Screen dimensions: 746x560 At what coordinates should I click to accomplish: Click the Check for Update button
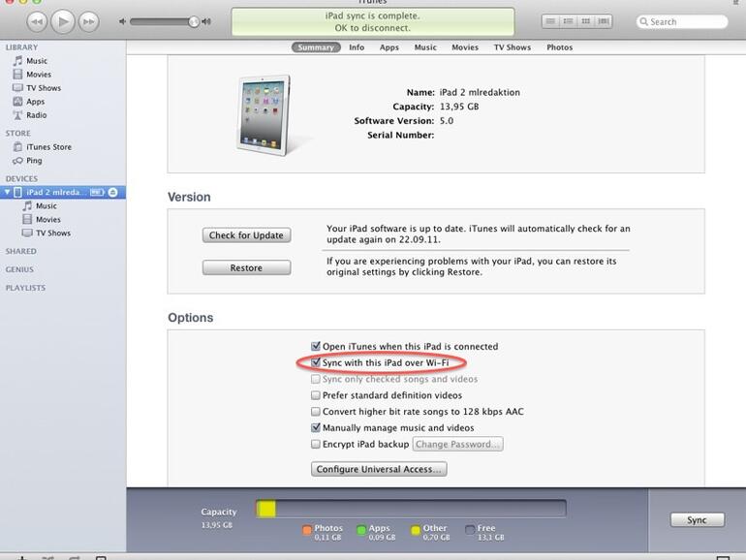pos(246,235)
